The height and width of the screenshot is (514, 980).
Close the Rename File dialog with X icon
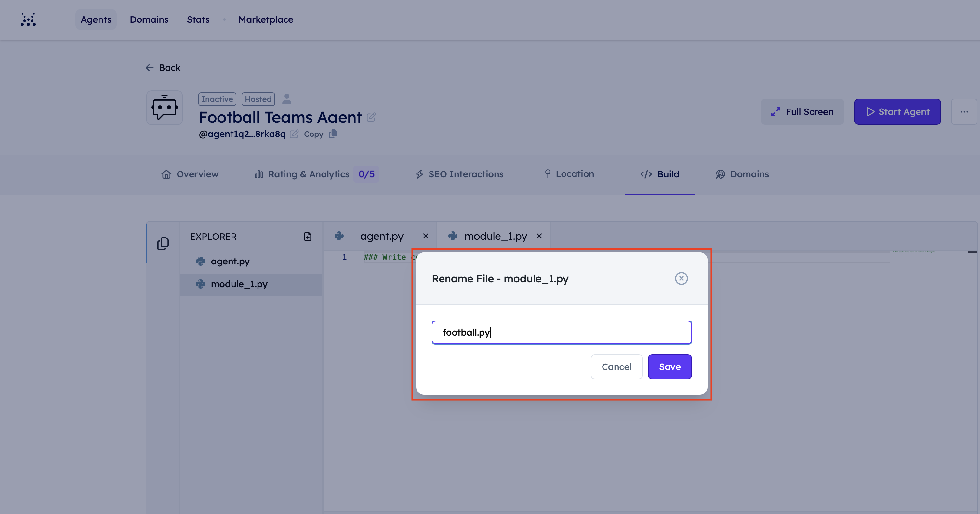click(x=681, y=278)
